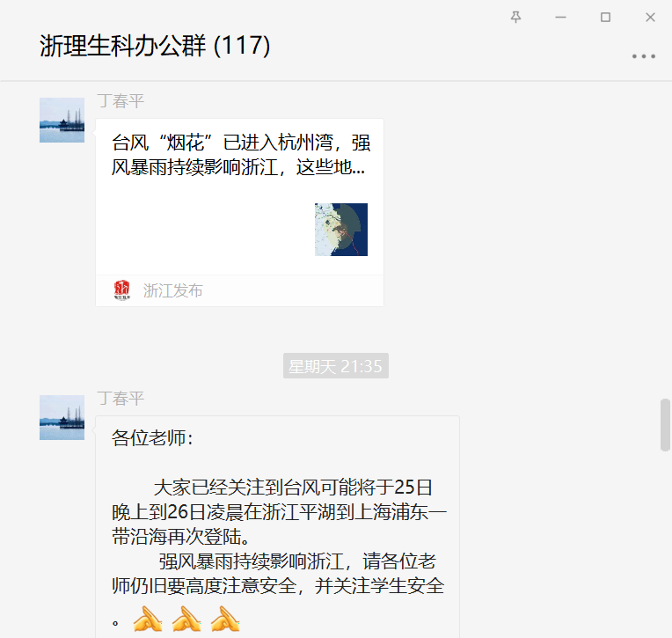Click 丁春平's avatar on the second message

point(62,418)
